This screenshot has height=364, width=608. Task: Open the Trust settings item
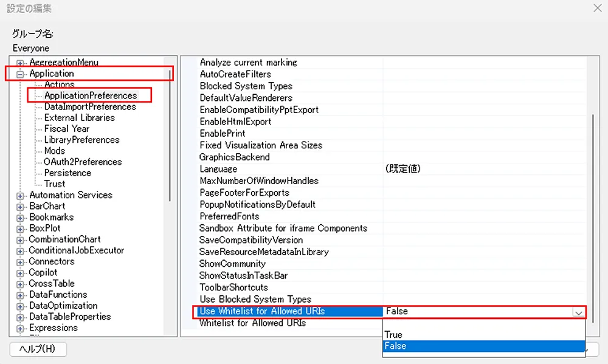pyautogui.click(x=55, y=184)
